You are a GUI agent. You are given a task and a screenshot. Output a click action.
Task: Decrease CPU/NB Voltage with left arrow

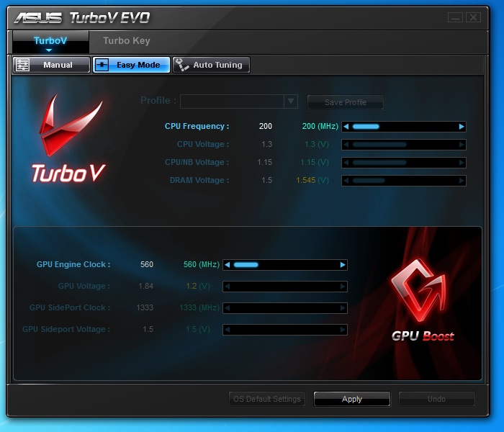[346, 163]
